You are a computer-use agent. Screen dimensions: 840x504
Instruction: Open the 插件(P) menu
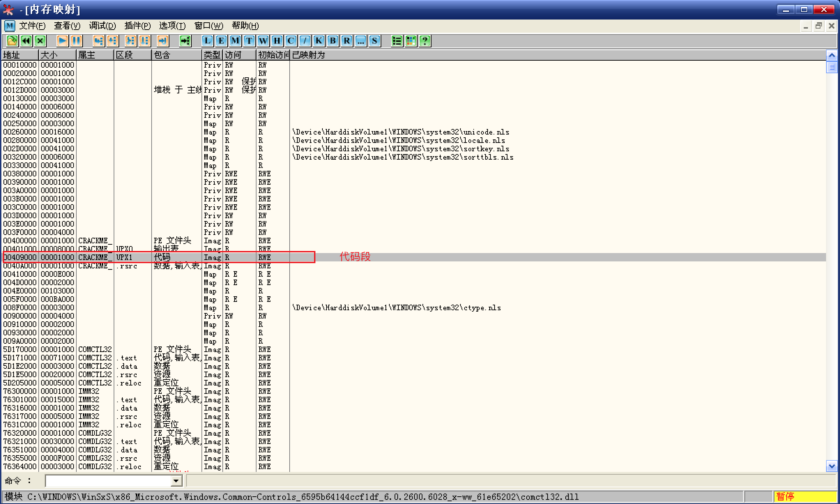coord(137,26)
